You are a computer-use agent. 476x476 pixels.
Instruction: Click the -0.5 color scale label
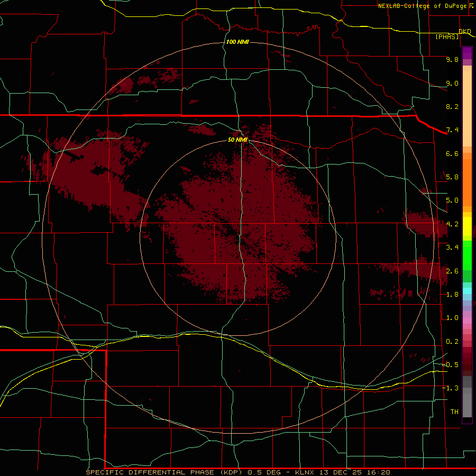450,364
